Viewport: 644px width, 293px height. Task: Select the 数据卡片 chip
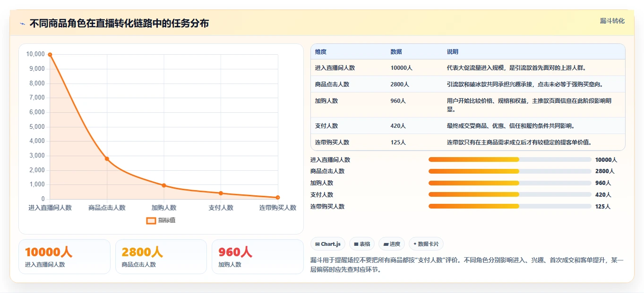tap(426, 244)
